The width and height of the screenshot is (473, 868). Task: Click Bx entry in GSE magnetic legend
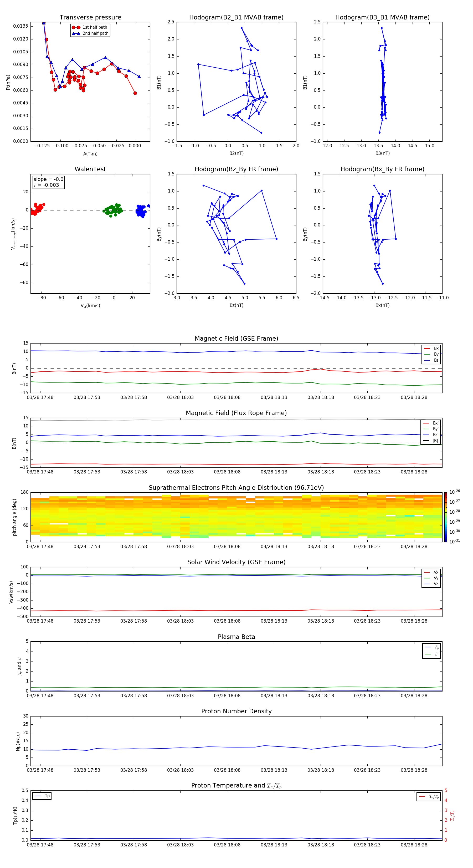click(431, 349)
